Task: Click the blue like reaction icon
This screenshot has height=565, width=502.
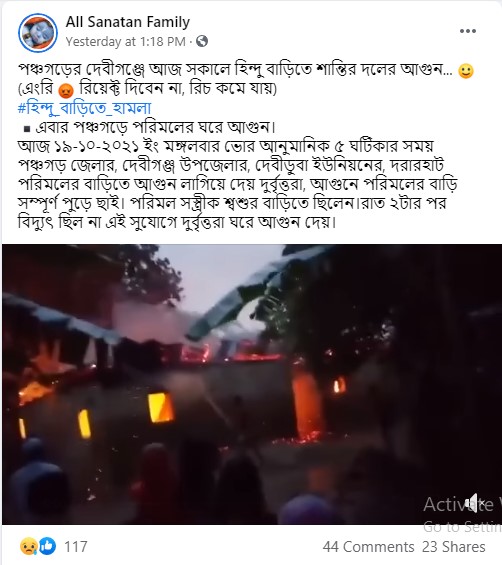Action: coord(48,546)
